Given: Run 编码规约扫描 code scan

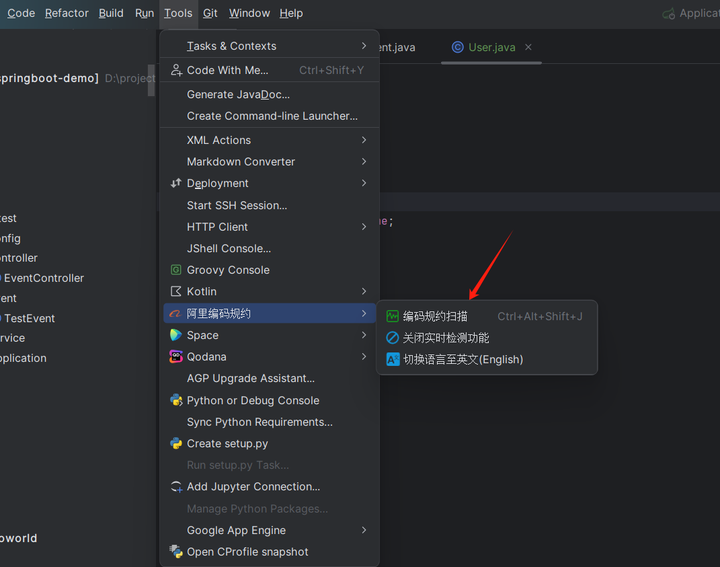Looking at the screenshot, I should pos(434,316).
